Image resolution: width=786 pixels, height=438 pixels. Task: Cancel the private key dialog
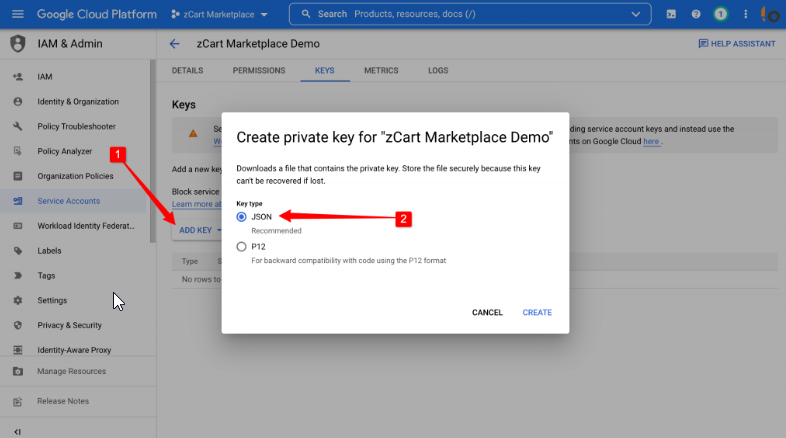click(x=487, y=313)
